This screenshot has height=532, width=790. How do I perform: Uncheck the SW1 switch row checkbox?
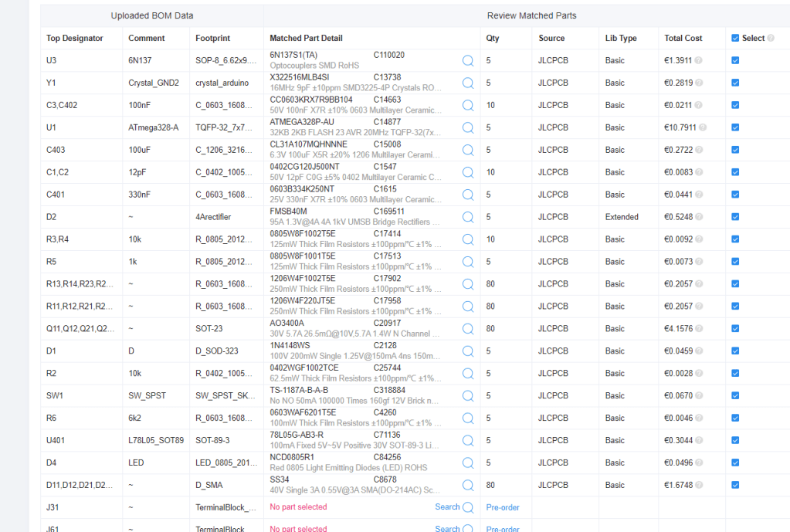[734, 396]
